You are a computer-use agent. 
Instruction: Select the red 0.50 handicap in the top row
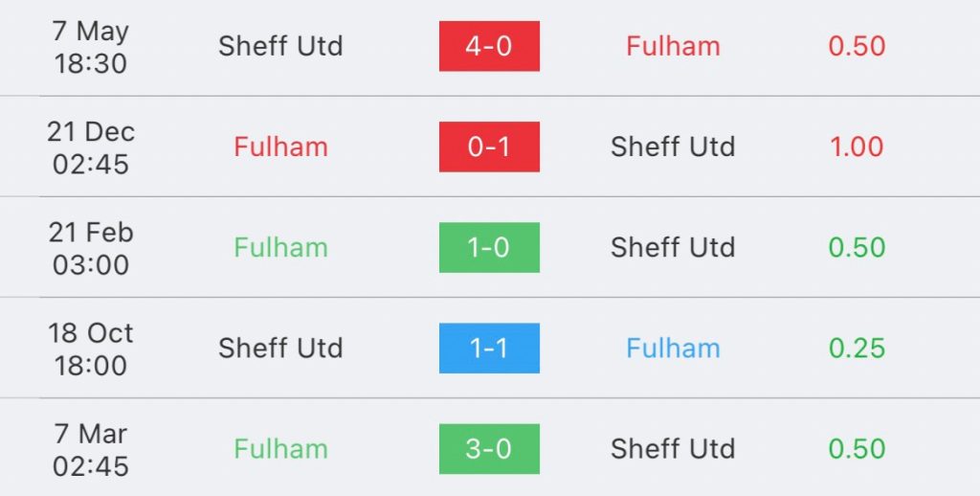(857, 46)
